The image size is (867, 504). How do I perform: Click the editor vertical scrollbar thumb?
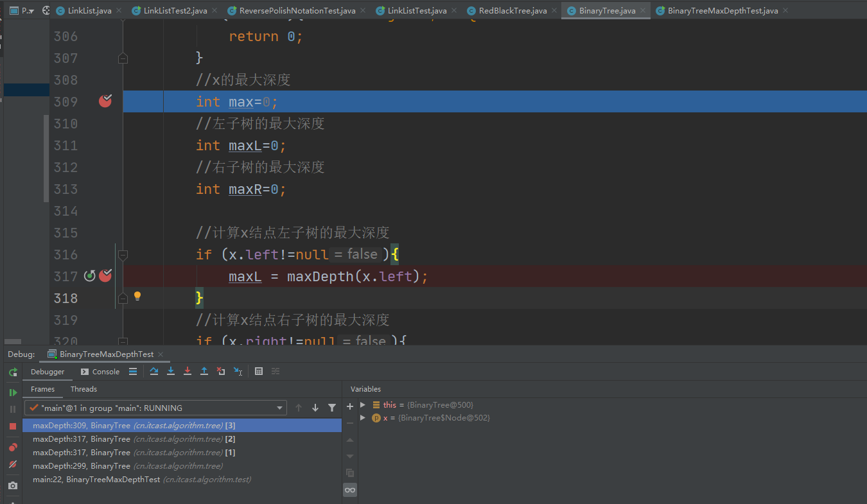tap(46, 159)
